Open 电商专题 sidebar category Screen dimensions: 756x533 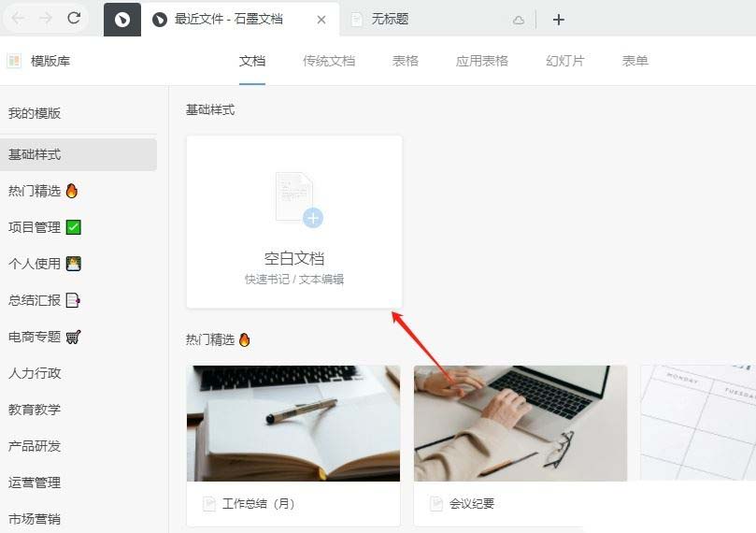[x=44, y=337]
